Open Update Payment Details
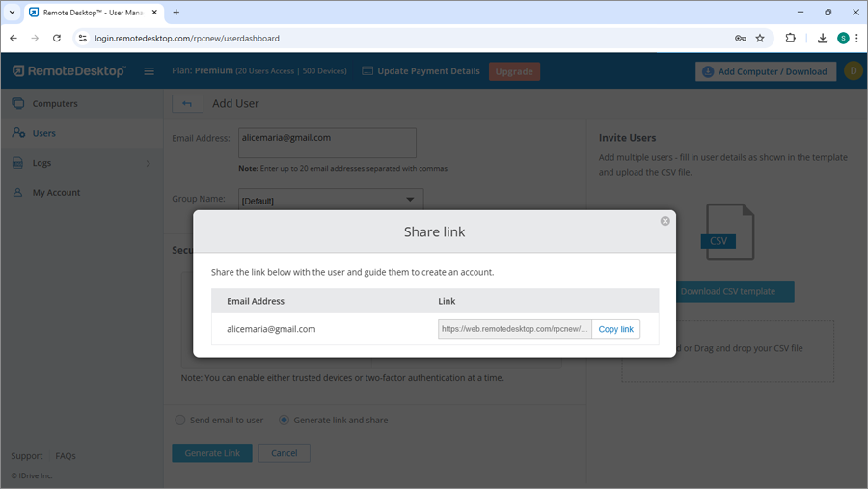 tap(420, 70)
